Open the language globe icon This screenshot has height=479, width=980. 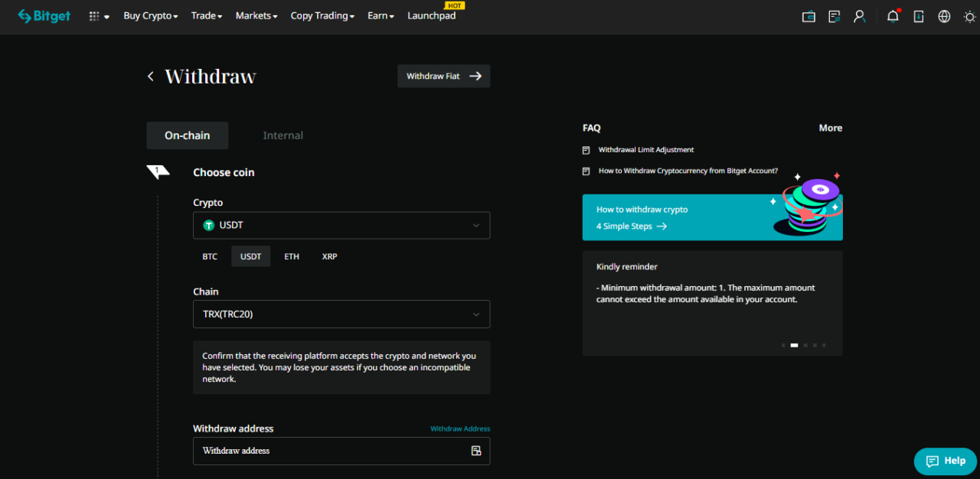(944, 16)
